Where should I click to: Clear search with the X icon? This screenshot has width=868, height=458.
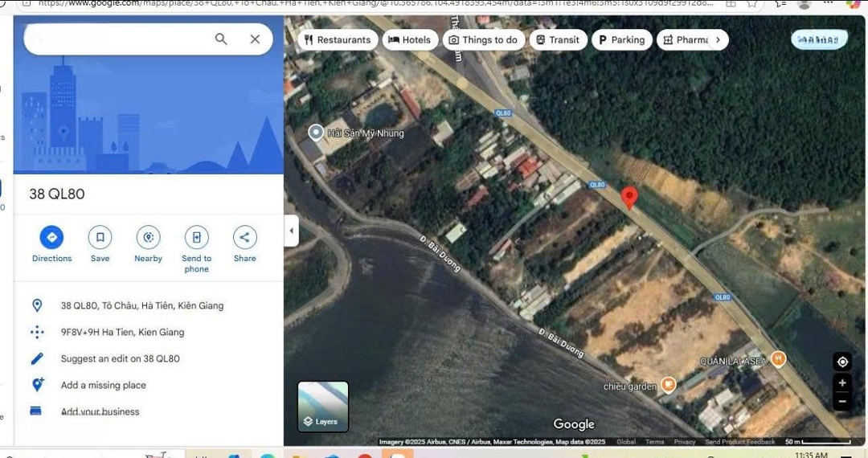(x=255, y=39)
